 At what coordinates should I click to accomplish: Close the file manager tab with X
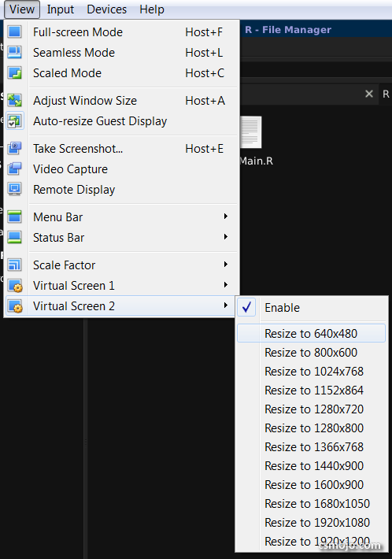coord(369,94)
